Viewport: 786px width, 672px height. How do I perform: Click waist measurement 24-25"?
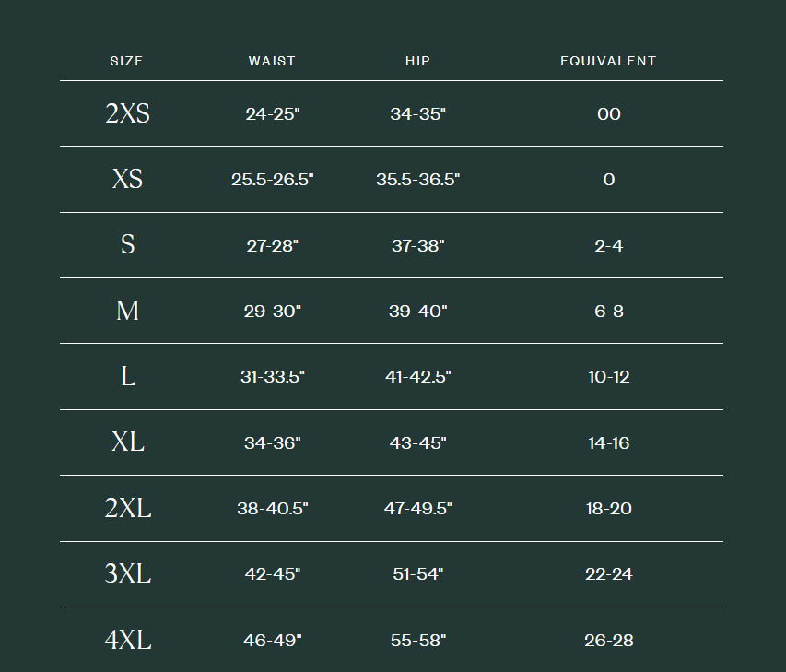click(272, 114)
